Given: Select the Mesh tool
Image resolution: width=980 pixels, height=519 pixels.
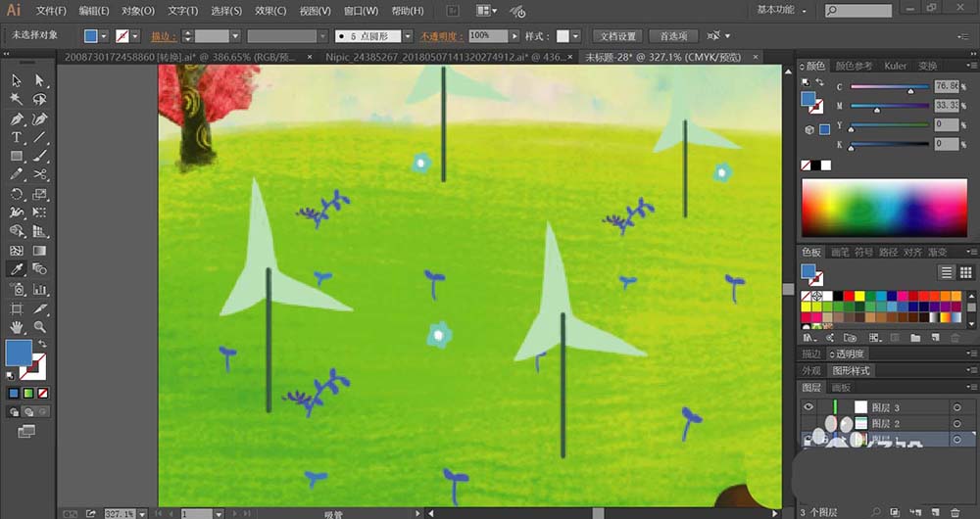Looking at the screenshot, I should [17, 251].
